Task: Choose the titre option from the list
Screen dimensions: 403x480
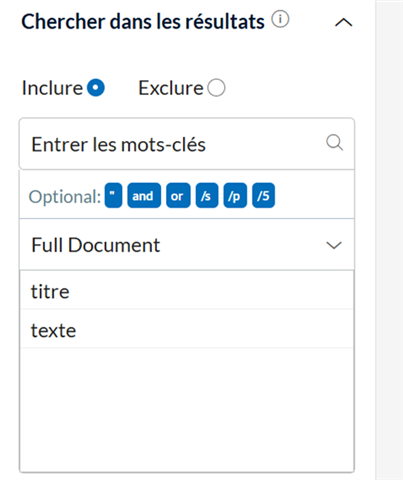Action: pyautogui.click(x=187, y=290)
